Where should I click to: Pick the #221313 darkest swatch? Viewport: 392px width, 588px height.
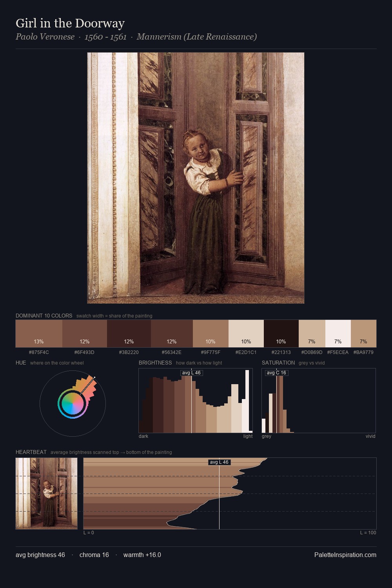point(281,334)
